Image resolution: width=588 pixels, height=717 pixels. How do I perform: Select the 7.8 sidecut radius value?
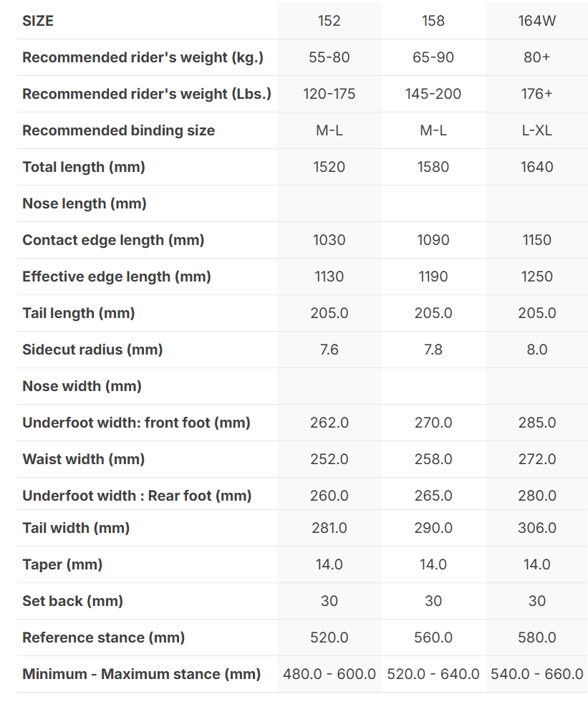[433, 350]
